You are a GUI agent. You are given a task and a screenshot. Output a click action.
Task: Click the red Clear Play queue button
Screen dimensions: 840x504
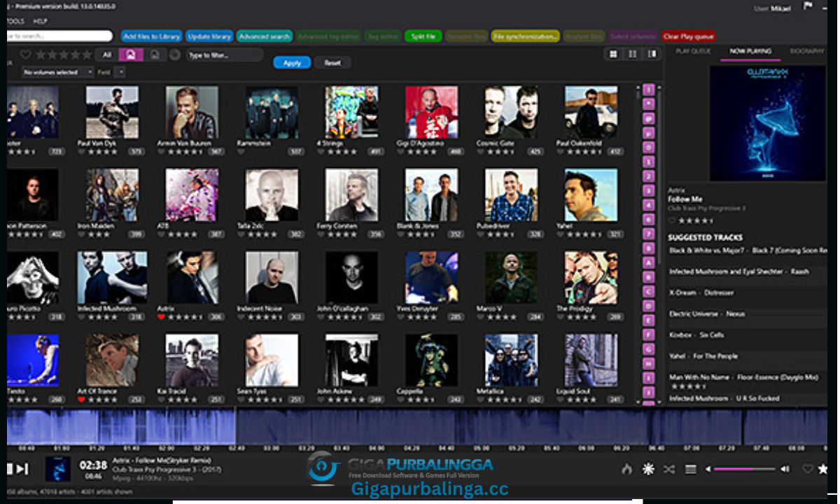coord(689,36)
